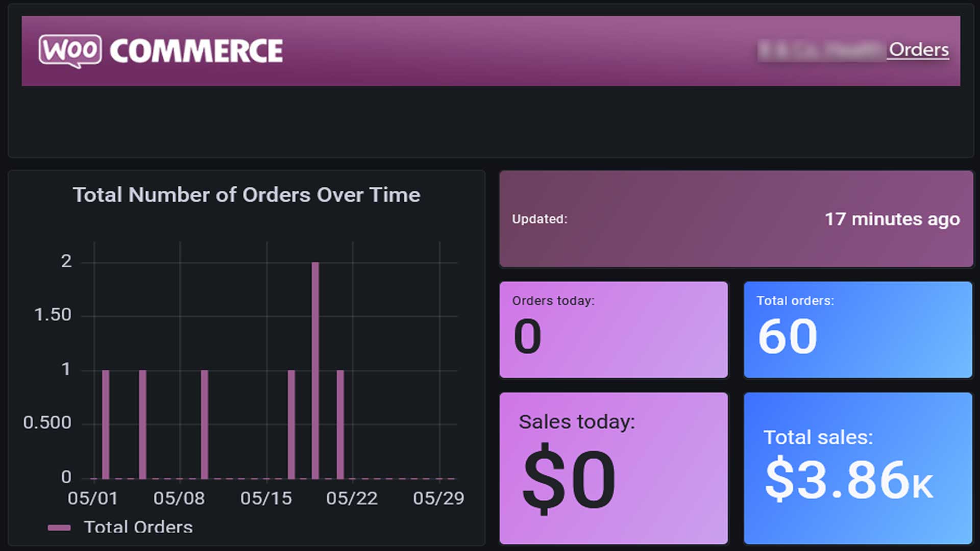Click the Orders today panel

tap(614, 330)
